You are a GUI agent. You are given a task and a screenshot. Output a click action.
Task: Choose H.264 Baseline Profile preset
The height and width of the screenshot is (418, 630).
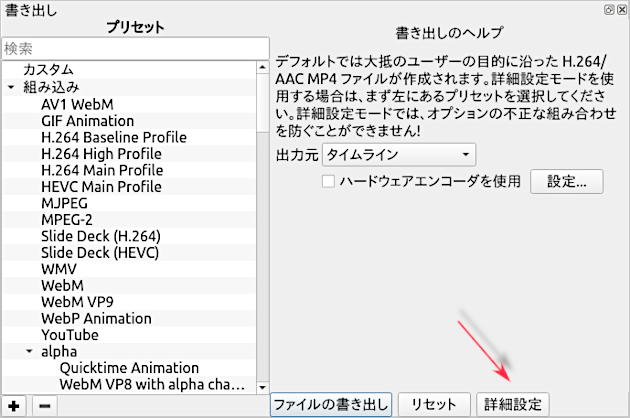(114, 137)
